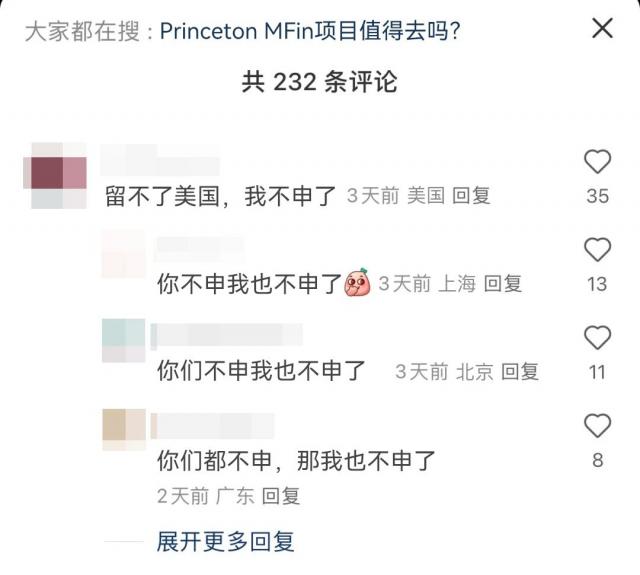Like the comment "留不了美国，我不申了"
This screenshot has width=640, height=575.
click(597, 162)
